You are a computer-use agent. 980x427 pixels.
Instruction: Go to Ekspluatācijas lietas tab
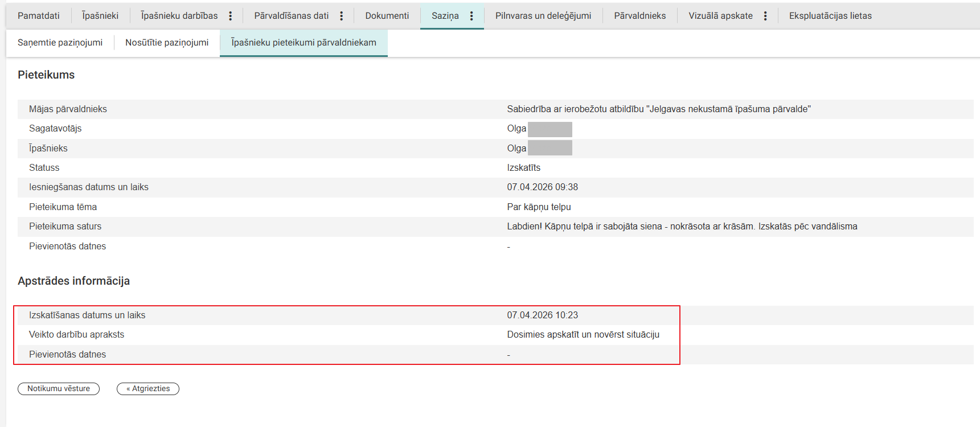[x=830, y=16]
